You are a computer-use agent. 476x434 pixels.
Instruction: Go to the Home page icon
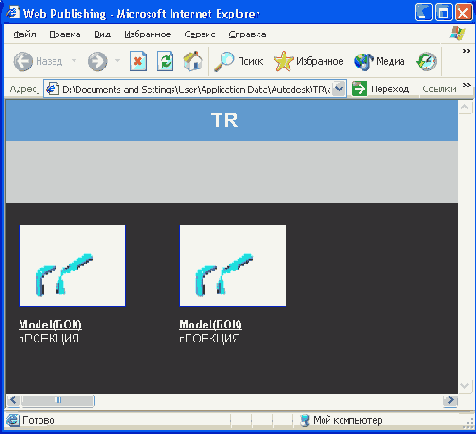click(x=193, y=61)
